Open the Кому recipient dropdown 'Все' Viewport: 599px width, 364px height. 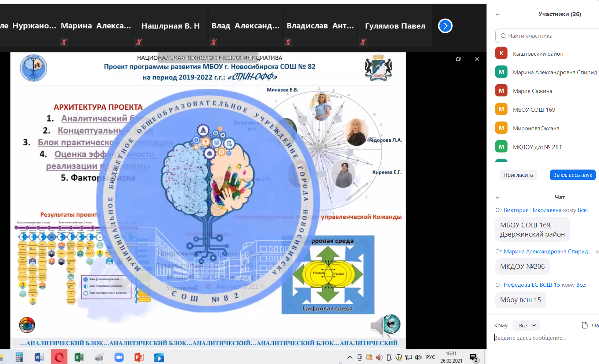pyautogui.click(x=527, y=326)
